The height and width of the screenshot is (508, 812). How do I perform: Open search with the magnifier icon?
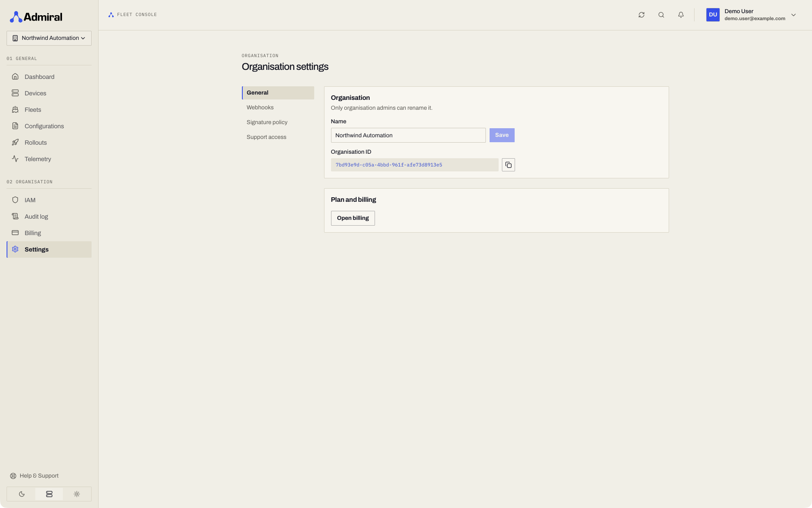click(661, 15)
